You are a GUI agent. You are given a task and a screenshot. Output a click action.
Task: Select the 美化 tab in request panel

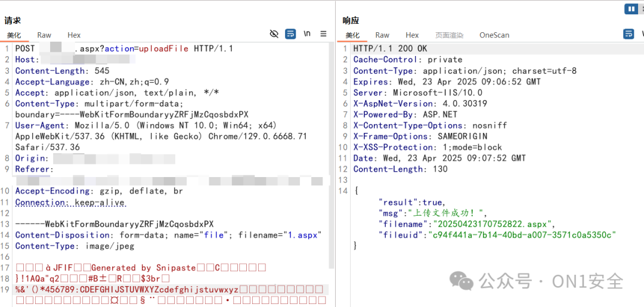click(x=14, y=35)
